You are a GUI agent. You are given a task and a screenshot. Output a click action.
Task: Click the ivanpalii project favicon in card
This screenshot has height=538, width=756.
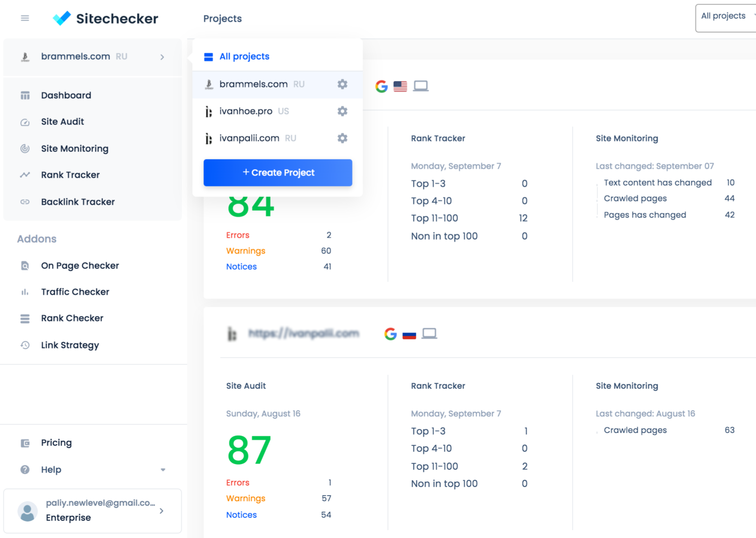coord(232,334)
